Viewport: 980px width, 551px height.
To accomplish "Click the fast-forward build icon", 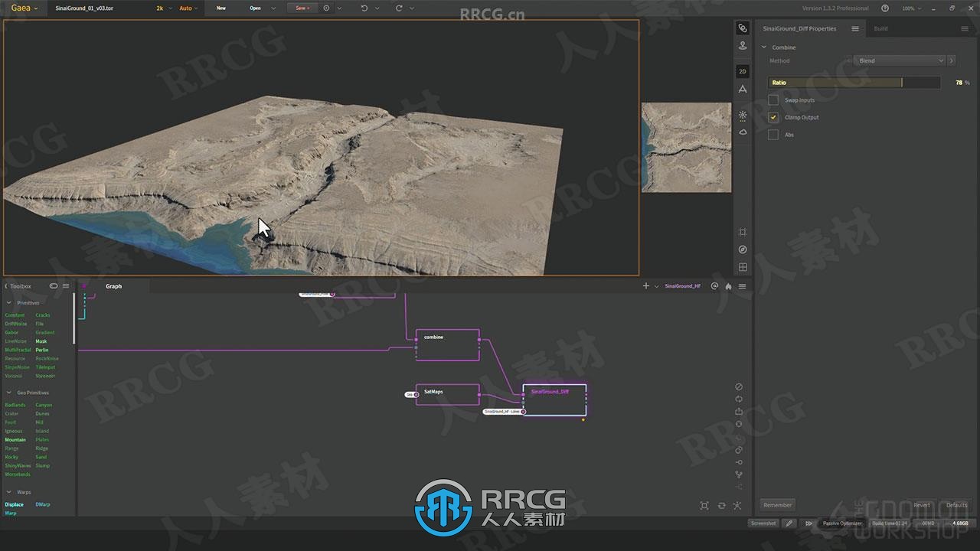I will tap(808, 523).
